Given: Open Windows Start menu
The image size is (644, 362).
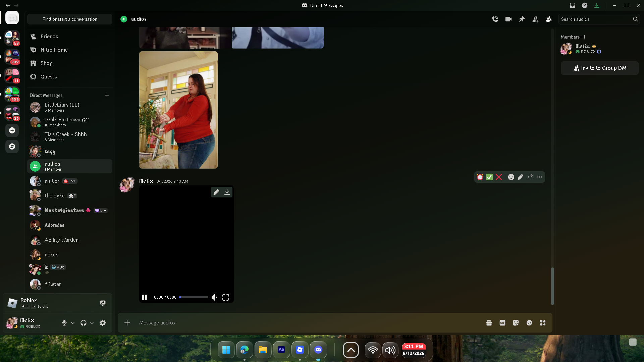Looking at the screenshot, I should pyautogui.click(x=226, y=350).
